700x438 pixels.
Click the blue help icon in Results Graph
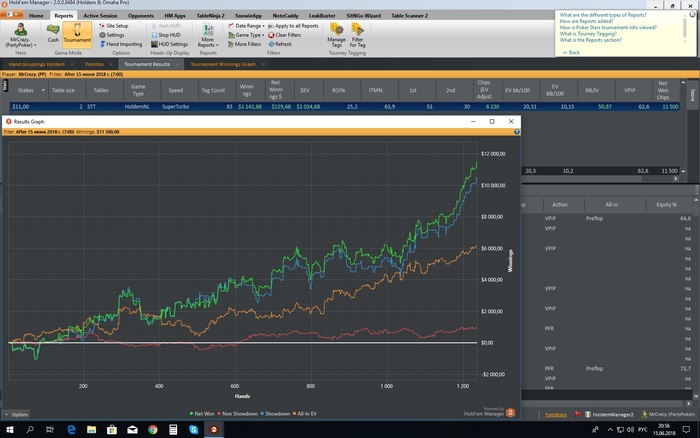517,132
